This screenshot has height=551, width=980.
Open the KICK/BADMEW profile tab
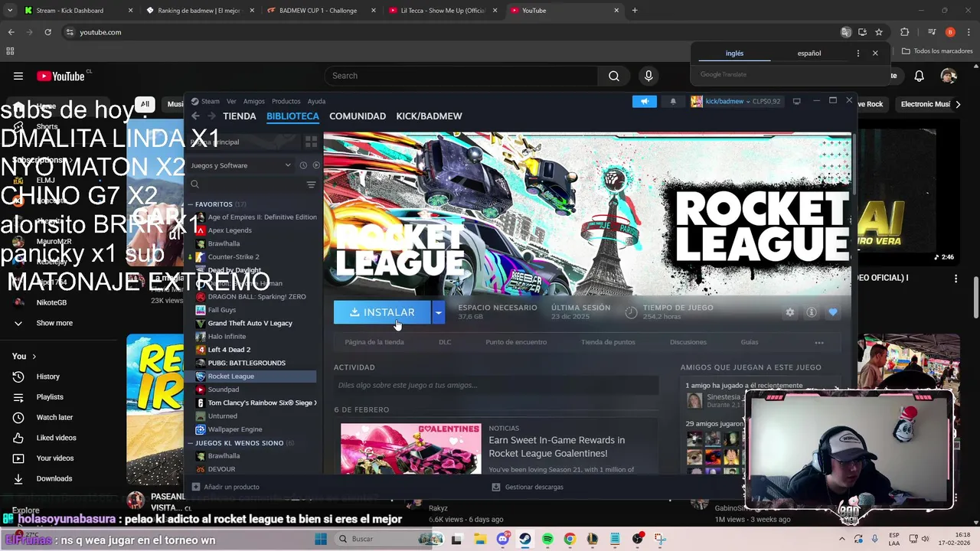tap(429, 116)
